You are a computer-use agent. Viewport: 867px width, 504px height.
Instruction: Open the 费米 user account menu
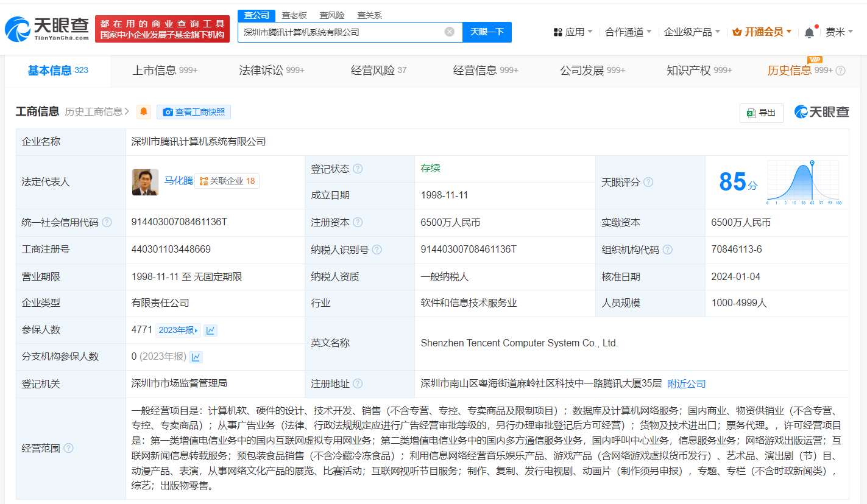pyautogui.click(x=839, y=32)
